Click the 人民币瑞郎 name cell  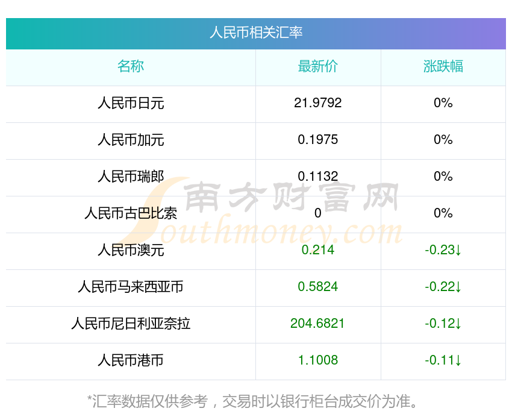click(x=131, y=177)
